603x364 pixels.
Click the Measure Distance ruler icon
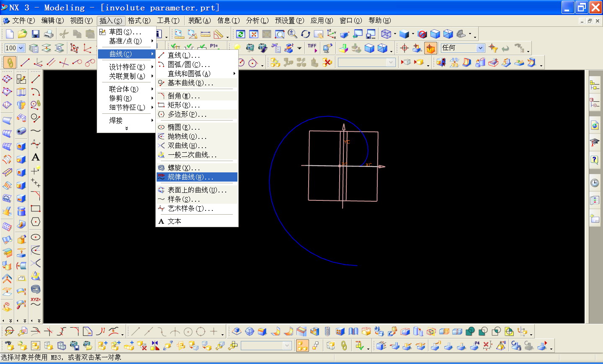coord(205,34)
